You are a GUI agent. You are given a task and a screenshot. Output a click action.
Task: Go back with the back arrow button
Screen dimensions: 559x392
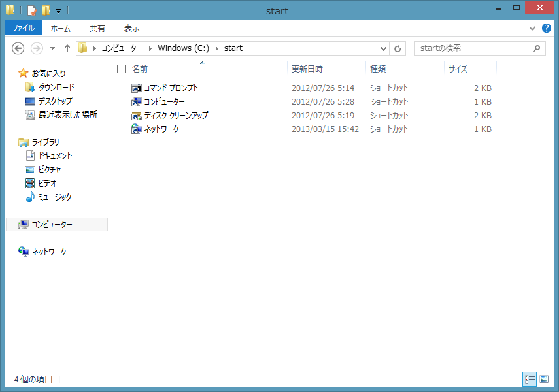click(x=18, y=48)
